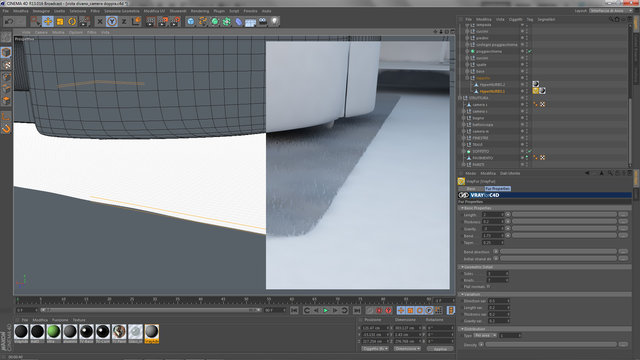
Task: Select the Model mode cube icon
Action: click(6, 52)
